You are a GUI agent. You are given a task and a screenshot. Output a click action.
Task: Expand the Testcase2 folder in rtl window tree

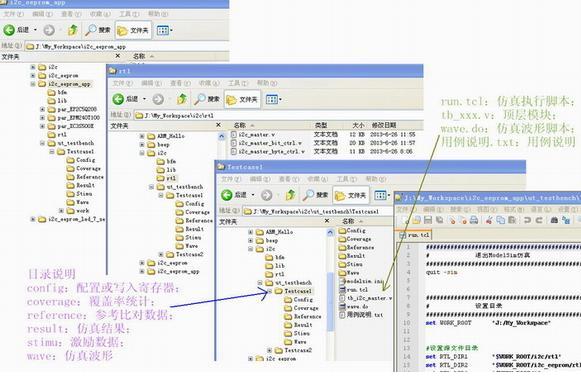point(161,254)
